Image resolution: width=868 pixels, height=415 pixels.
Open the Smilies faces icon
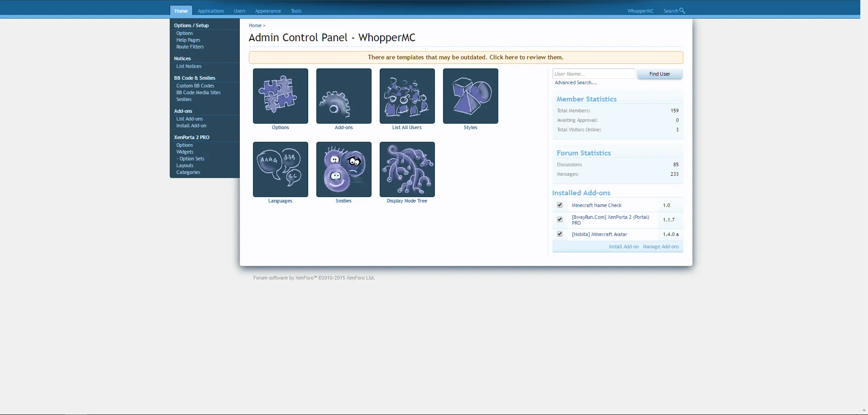click(344, 169)
